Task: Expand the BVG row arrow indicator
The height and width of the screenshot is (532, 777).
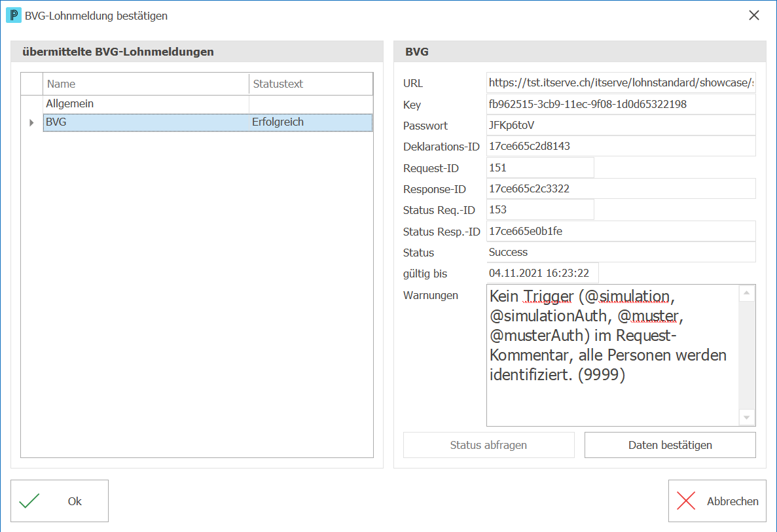Action: point(31,122)
